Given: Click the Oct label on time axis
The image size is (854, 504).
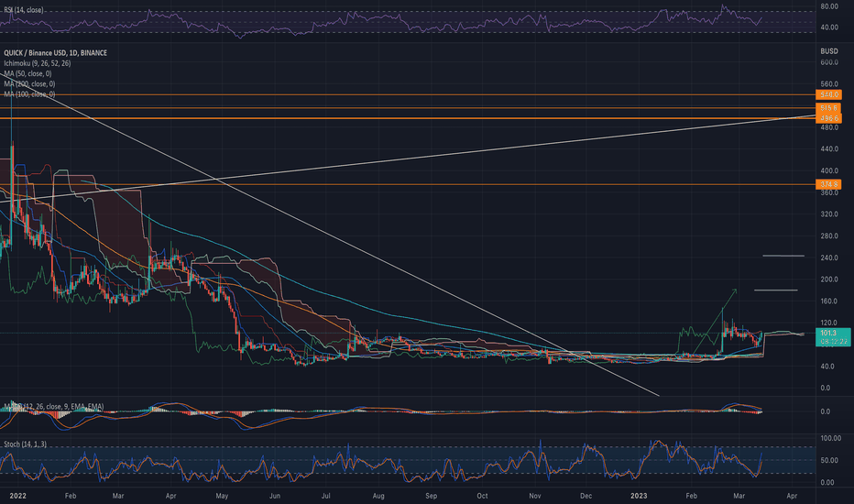Looking at the screenshot, I should pyautogui.click(x=482, y=496).
